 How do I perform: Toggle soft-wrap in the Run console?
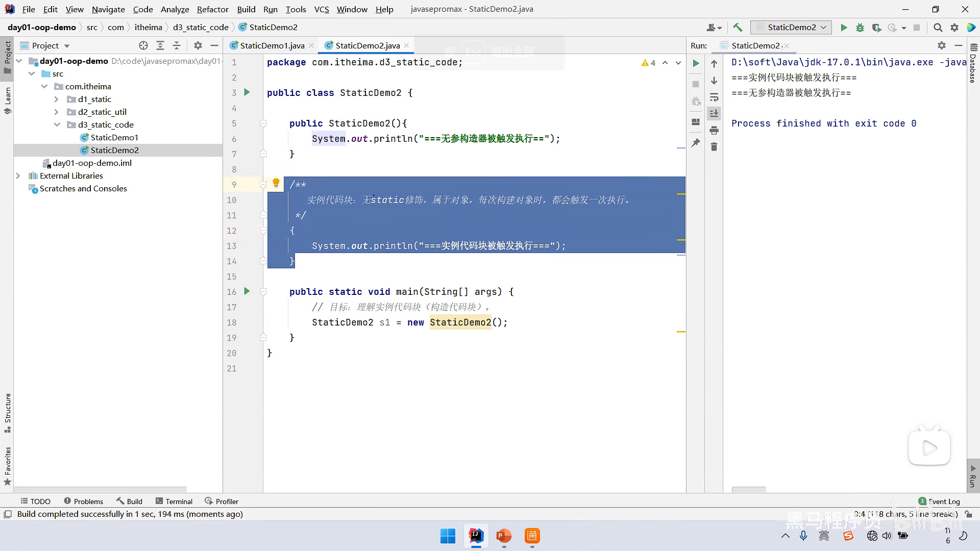(714, 97)
